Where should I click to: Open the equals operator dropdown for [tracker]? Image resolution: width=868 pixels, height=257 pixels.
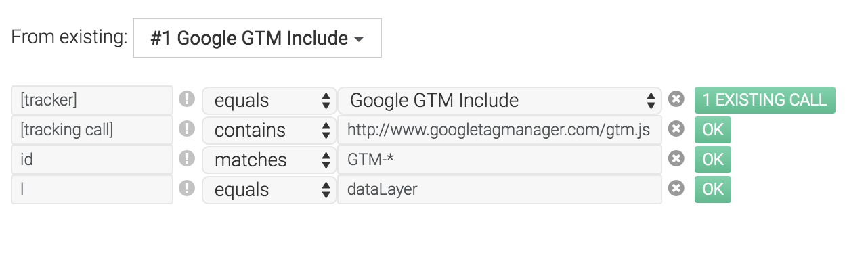click(x=269, y=101)
